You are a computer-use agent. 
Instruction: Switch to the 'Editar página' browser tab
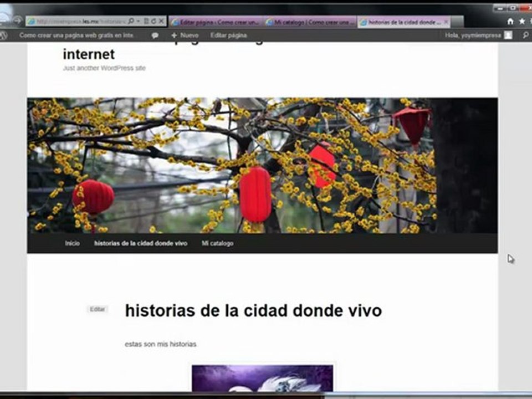coord(217,22)
